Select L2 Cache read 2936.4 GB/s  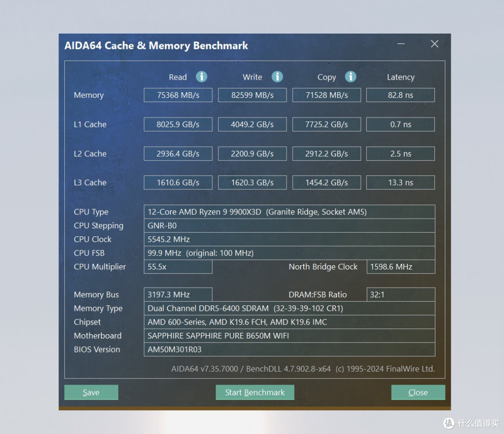coord(178,154)
